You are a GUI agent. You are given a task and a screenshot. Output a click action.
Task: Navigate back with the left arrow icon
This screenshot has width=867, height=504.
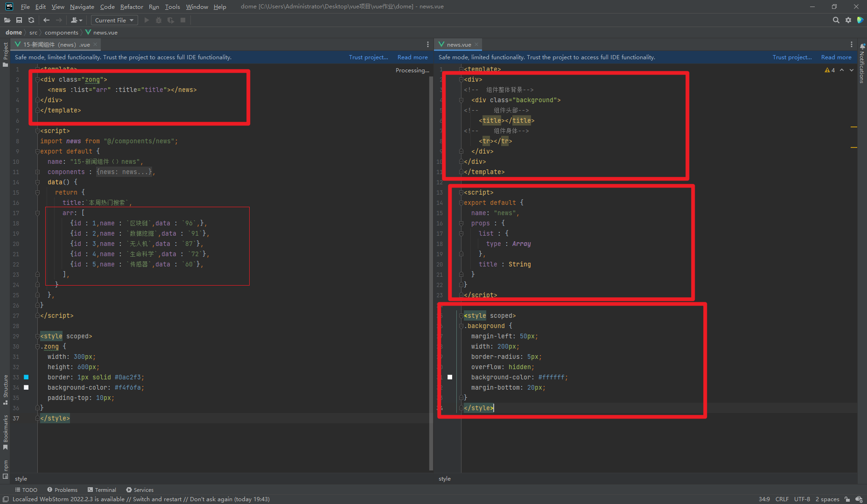[46, 20]
